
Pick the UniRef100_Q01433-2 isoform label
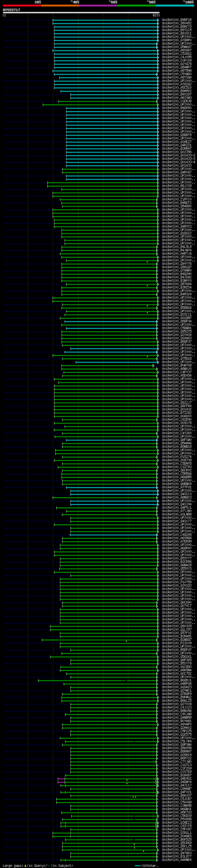pos(179,155)
